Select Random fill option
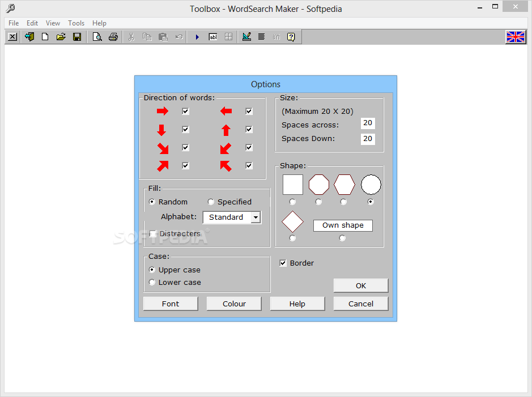The image size is (532, 397). click(x=152, y=202)
